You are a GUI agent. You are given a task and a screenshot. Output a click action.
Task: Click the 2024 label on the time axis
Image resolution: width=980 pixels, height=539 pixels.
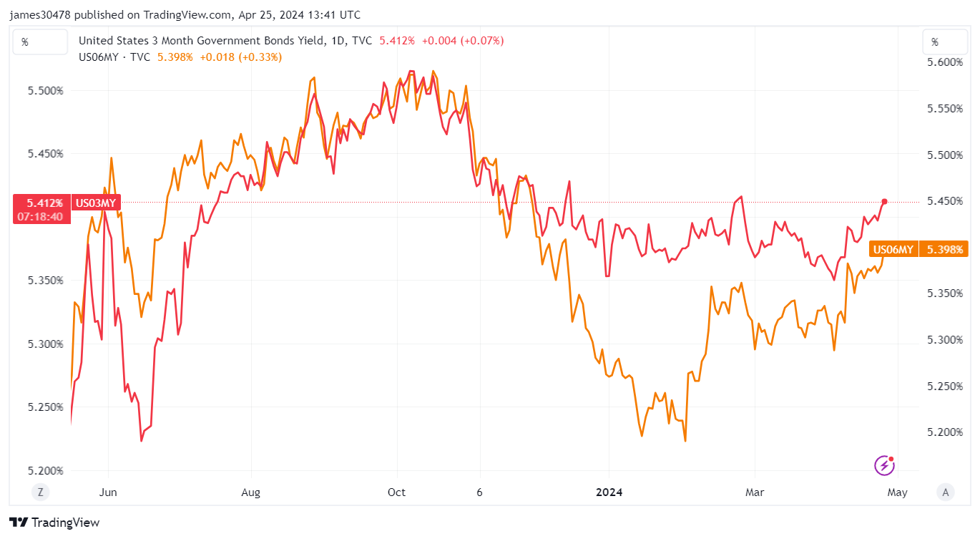point(609,492)
